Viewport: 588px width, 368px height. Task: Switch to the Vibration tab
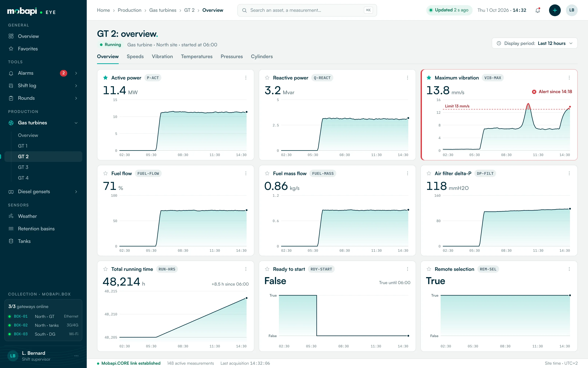click(x=162, y=56)
